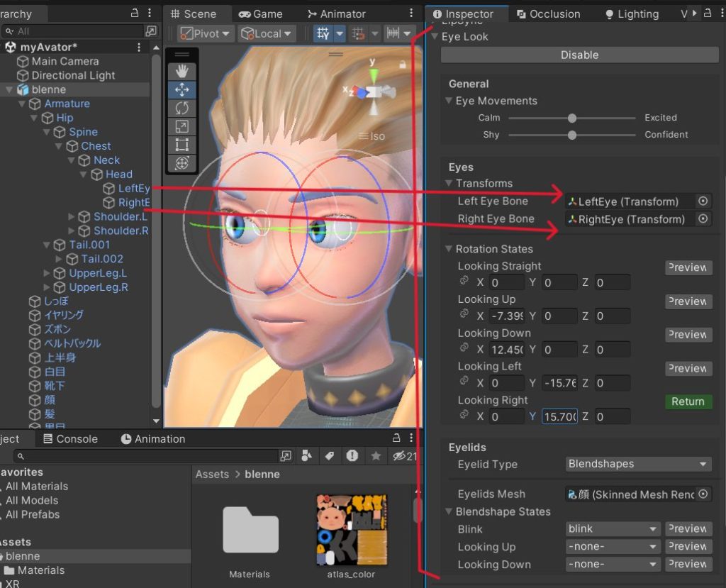Select the Scale tool in scene toolbar
This screenshot has width=726, height=588.
(181, 126)
